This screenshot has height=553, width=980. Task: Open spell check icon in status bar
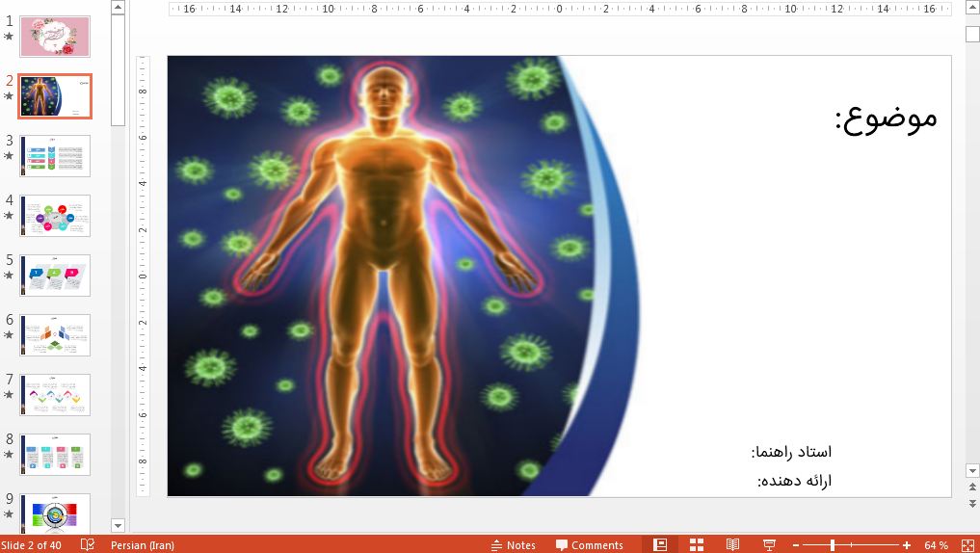pos(87,545)
